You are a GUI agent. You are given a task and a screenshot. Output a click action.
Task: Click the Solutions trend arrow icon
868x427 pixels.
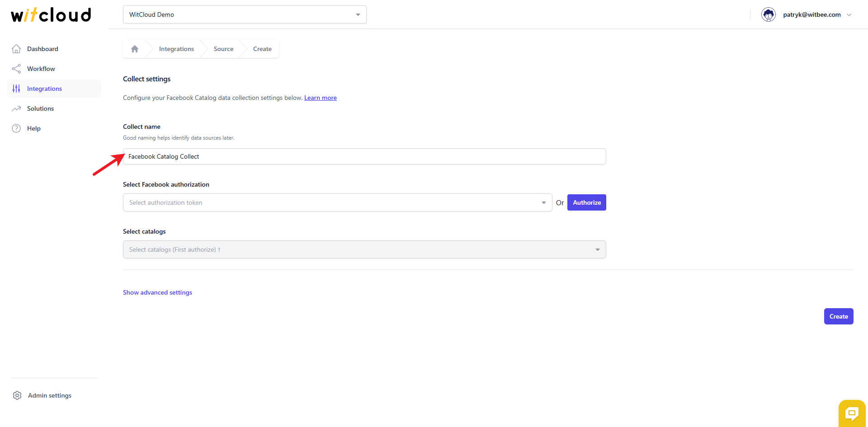click(16, 108)
